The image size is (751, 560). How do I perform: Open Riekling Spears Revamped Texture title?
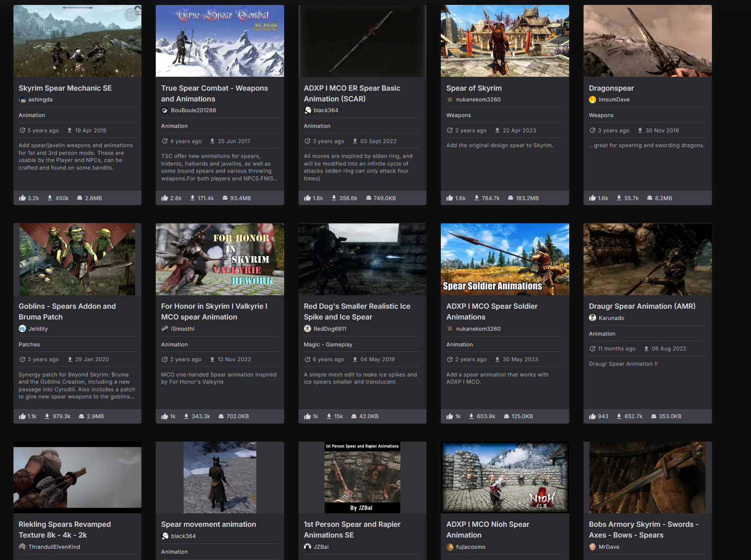(x=65, y=530)
